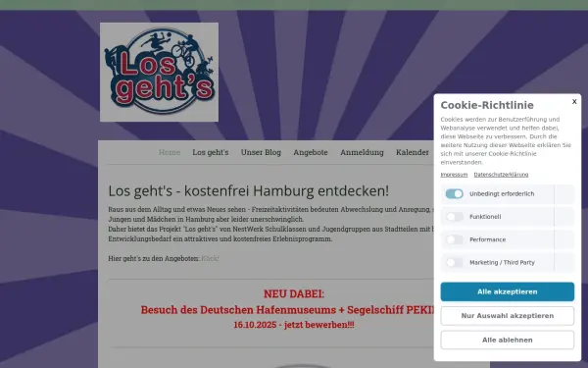Decline cookies with Alle ablehnen

point(507,340)
